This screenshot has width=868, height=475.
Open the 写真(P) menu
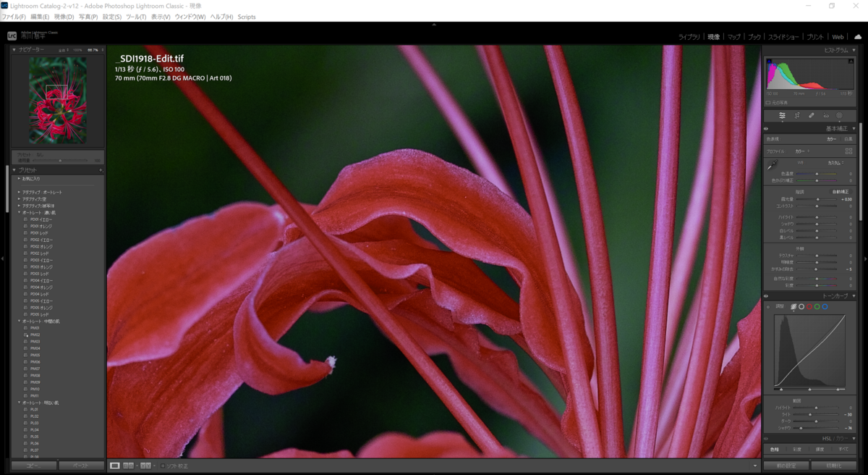(88, 17)
